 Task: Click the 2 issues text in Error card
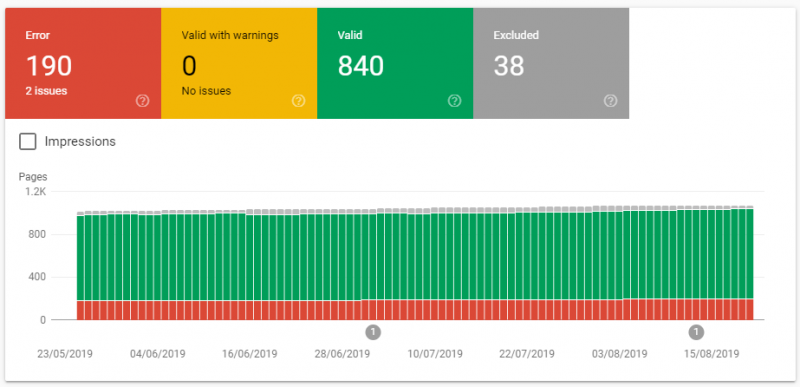[x=46, y=91]
